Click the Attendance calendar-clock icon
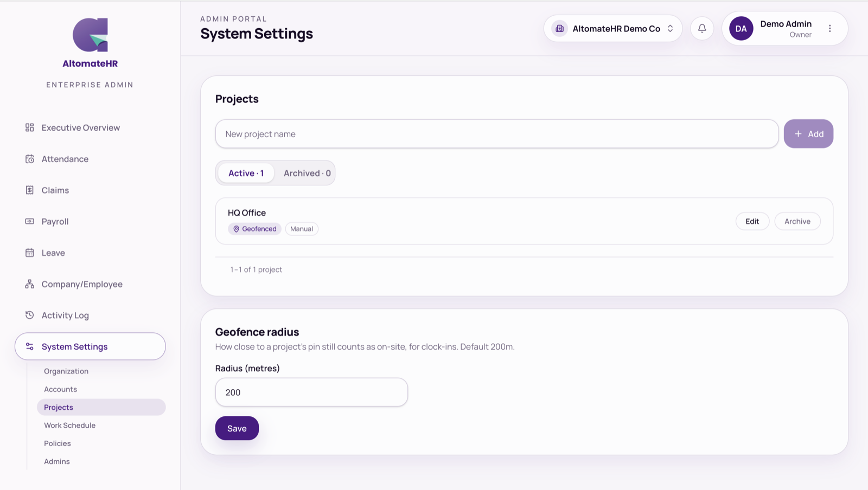This screenshot has width=868, height=490. pyautogui.click(x=30, y=159)
